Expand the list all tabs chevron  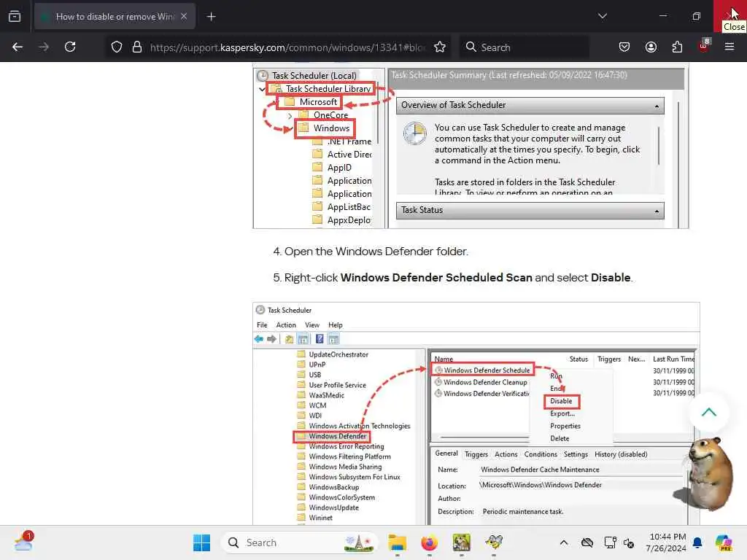click(602, 16)
